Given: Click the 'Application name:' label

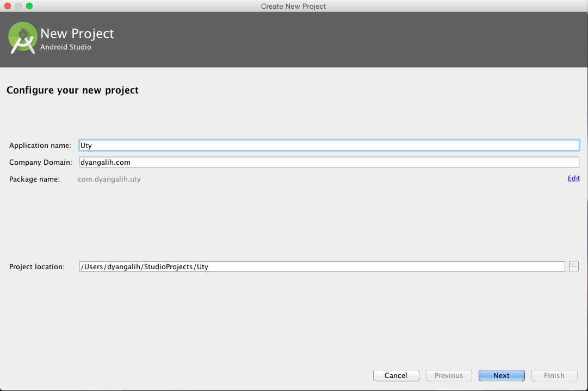Looking at the screenshot, I should (x=40, y=145).
